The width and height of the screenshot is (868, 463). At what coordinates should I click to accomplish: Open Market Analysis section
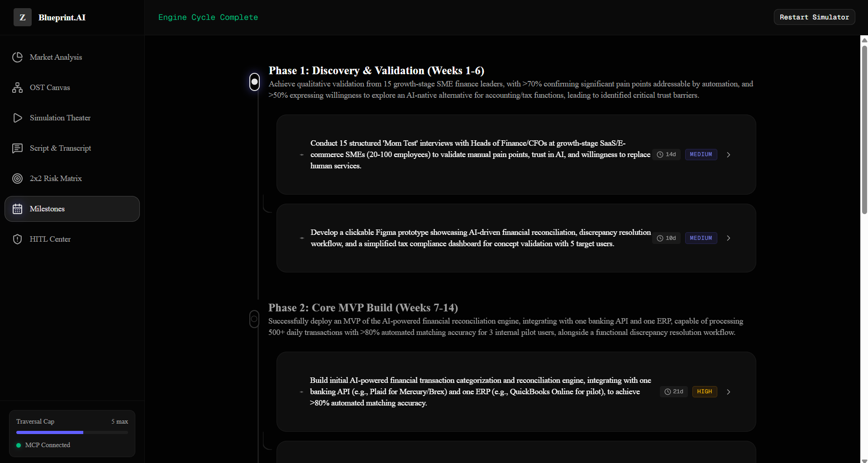click(x=72, y=57)
